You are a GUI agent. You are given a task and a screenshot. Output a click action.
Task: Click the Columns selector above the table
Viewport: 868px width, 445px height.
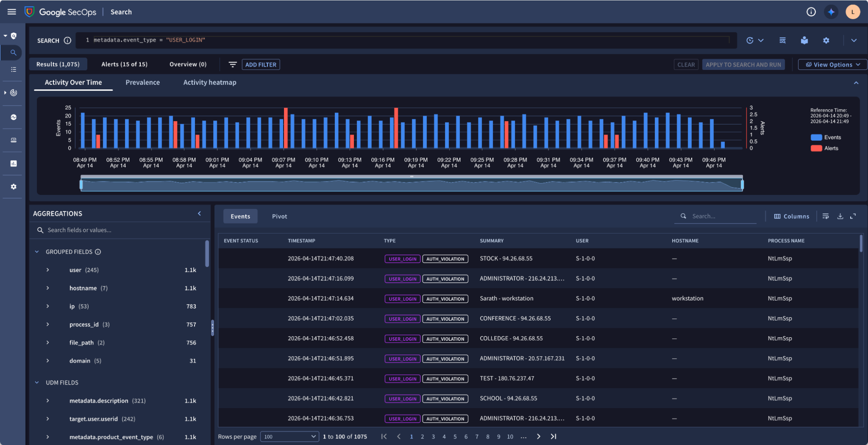pos(791,216)
